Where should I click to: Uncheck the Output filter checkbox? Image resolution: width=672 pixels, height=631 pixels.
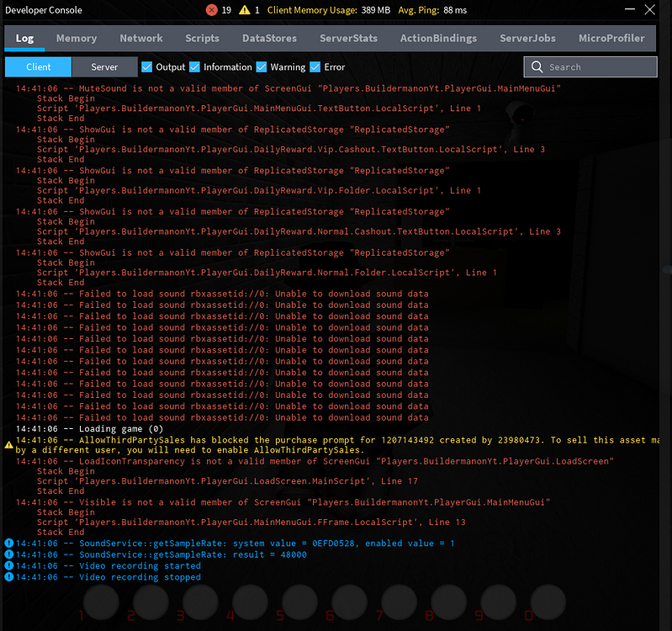click(147, 67)
